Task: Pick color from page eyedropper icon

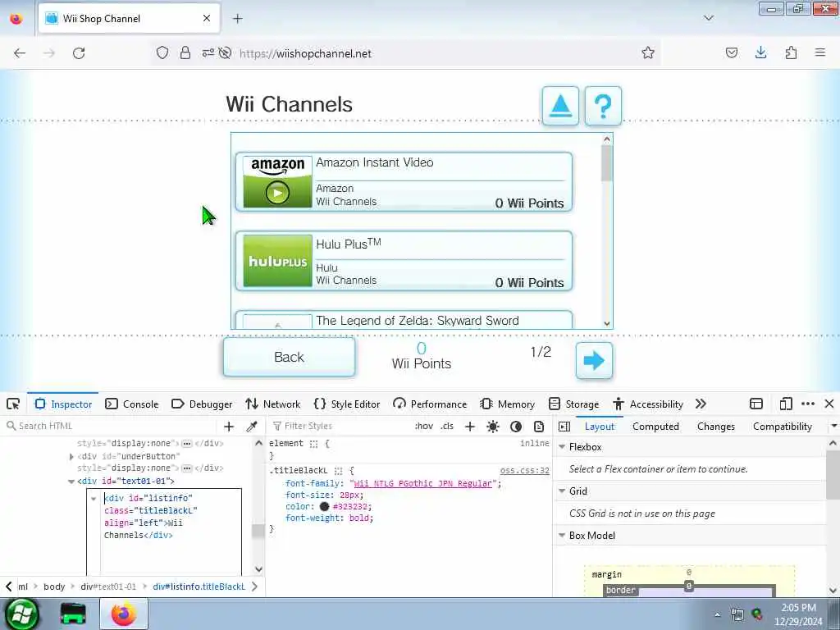Action: click(251, 427)
